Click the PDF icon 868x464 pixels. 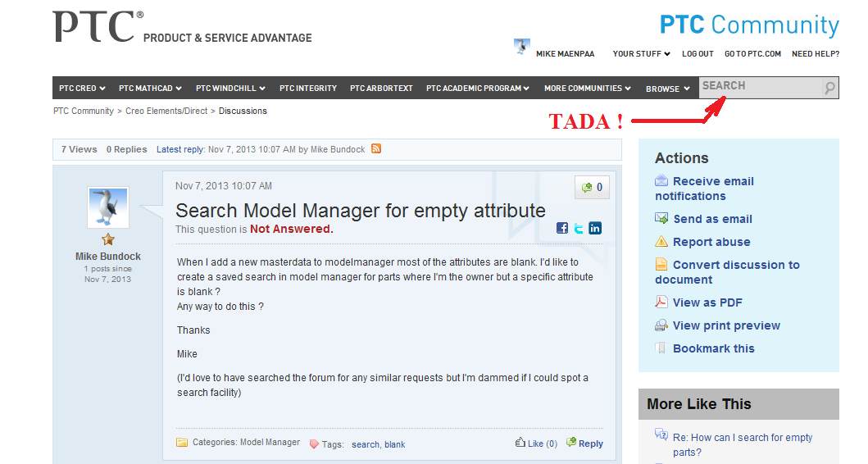(x=661, y=302)
